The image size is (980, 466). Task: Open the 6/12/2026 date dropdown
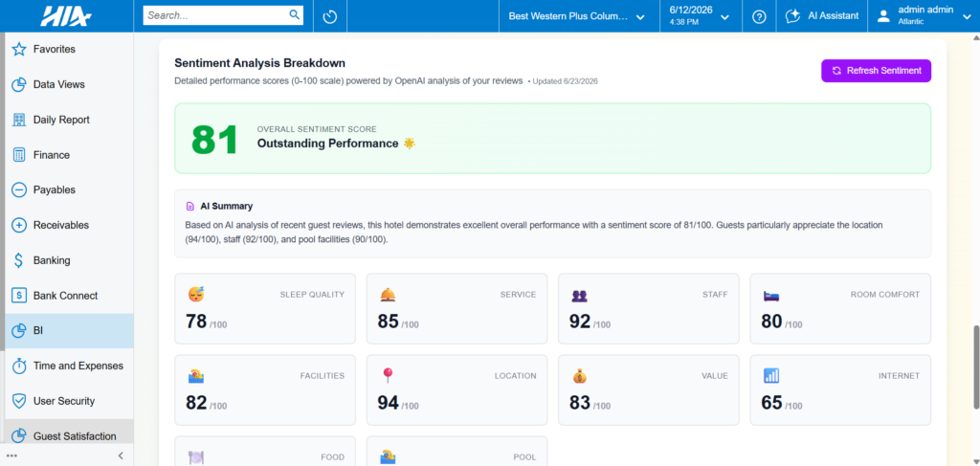(699, 16)
